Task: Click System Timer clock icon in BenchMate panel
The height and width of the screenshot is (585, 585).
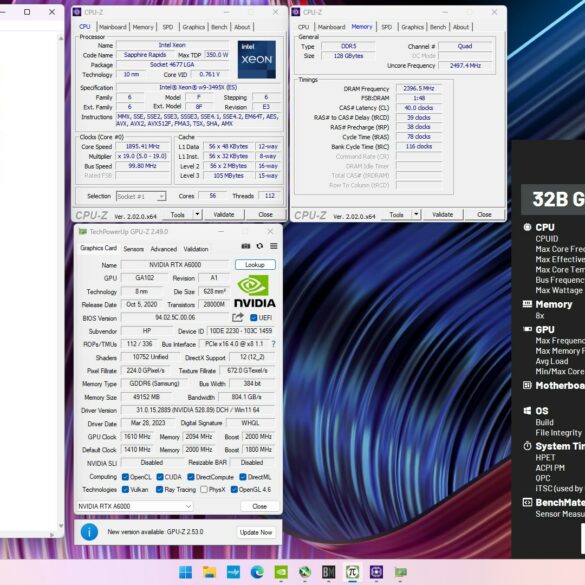Action: [x=527, y=445]
